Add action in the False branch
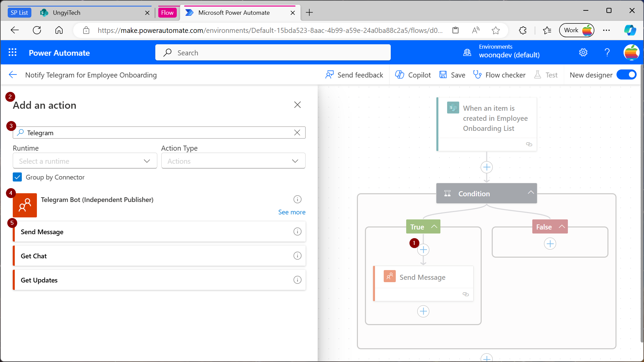Screen dimensions: 644x362 [550, 244]
